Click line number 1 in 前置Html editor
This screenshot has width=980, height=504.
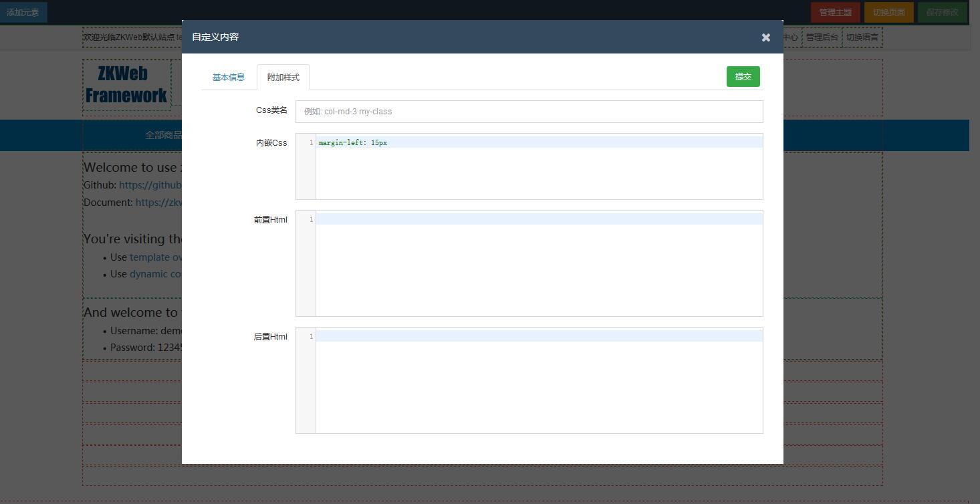click(x=311, y=220)
